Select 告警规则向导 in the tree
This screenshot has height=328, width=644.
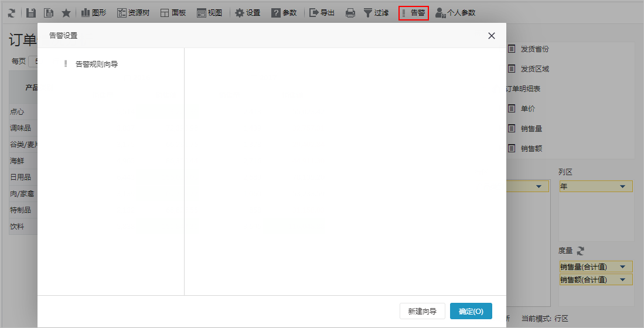point(97,64)
